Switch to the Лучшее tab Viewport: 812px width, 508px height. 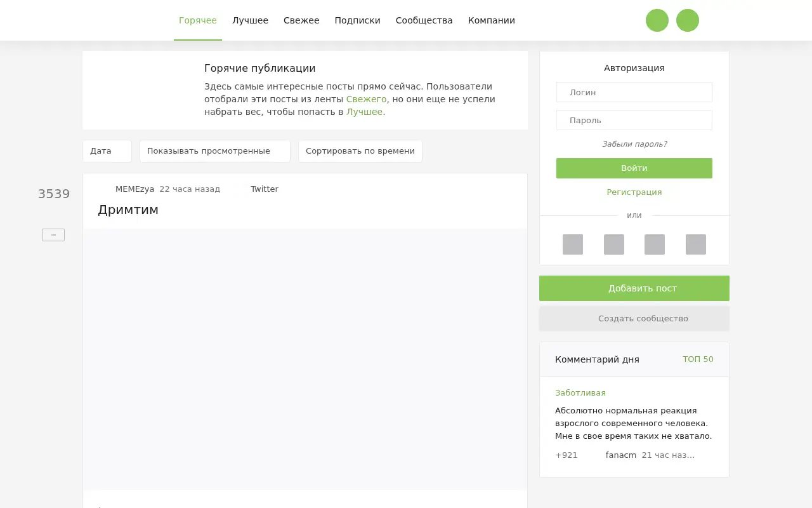coord(250,20)
